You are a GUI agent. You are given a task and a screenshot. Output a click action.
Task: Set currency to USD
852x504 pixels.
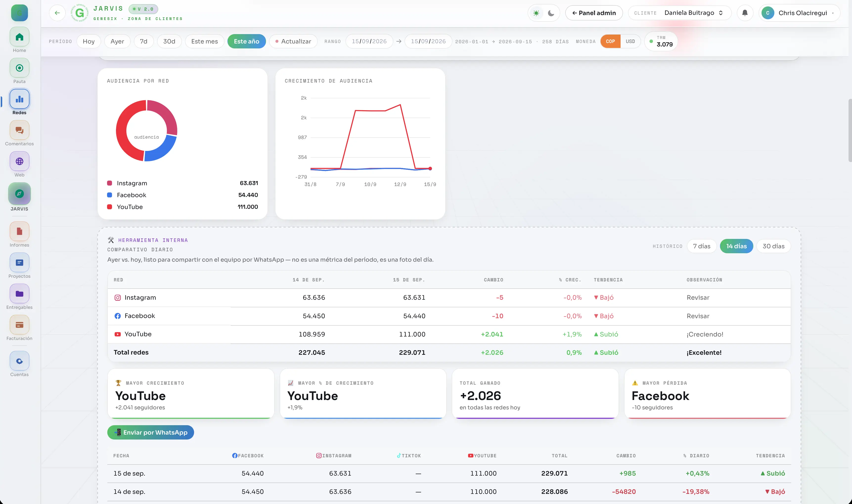coord(630,42)
